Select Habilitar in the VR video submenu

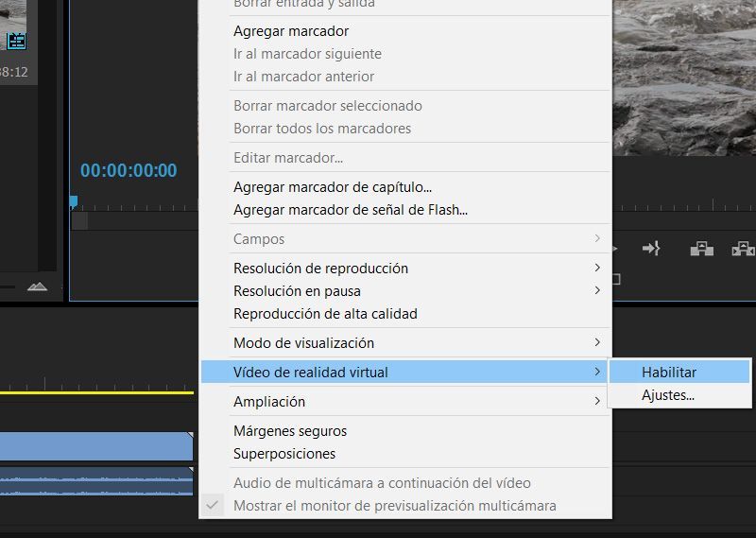point(669,373)
